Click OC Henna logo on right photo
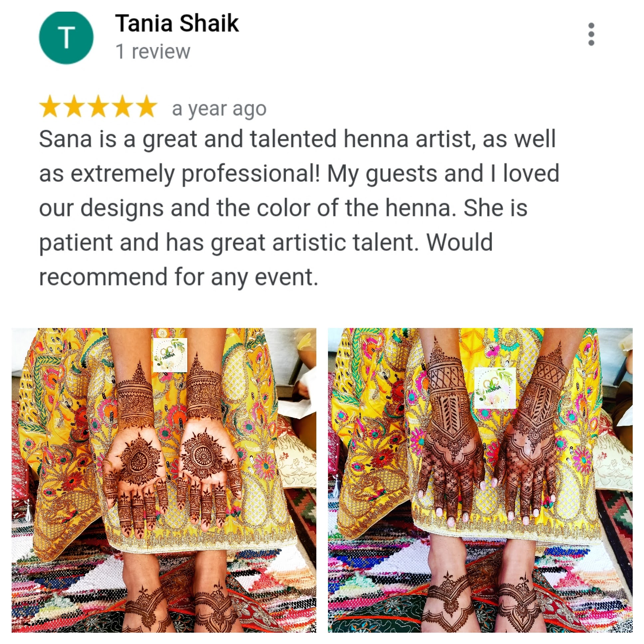Viewport: 644px width, 644px height. [495, 388]
